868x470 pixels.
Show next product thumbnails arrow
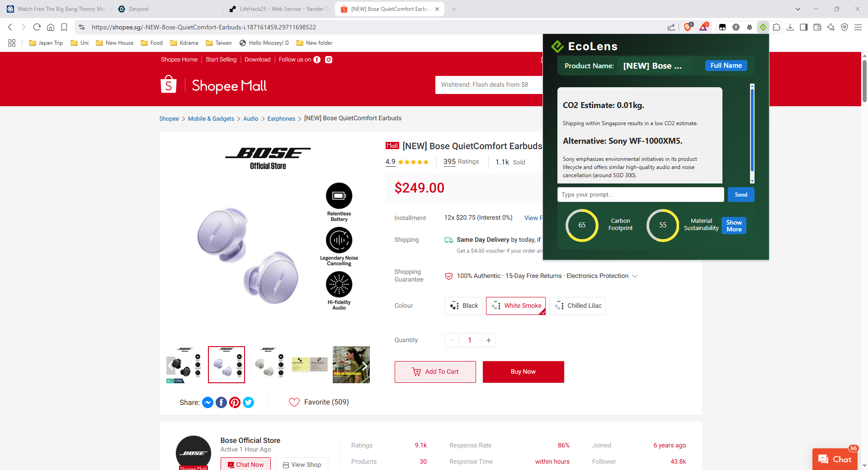(364, 366)
